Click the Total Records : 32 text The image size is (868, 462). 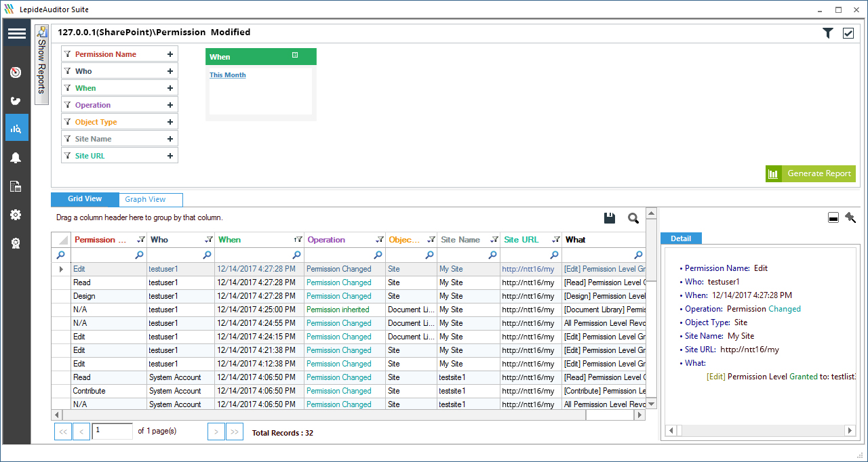(x=283, y=433)
